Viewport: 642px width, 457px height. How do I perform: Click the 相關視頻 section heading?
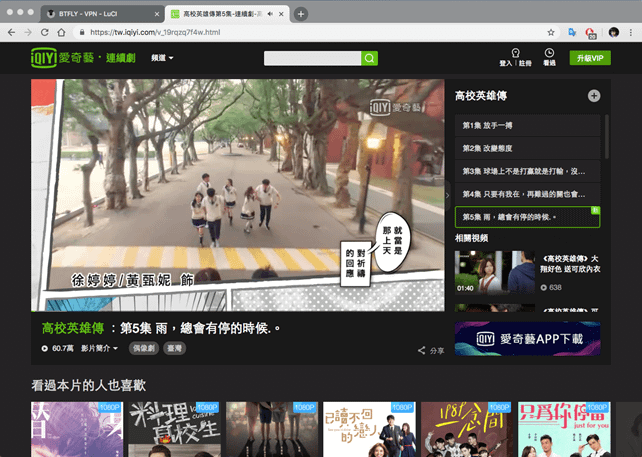[x=471, y=238]
